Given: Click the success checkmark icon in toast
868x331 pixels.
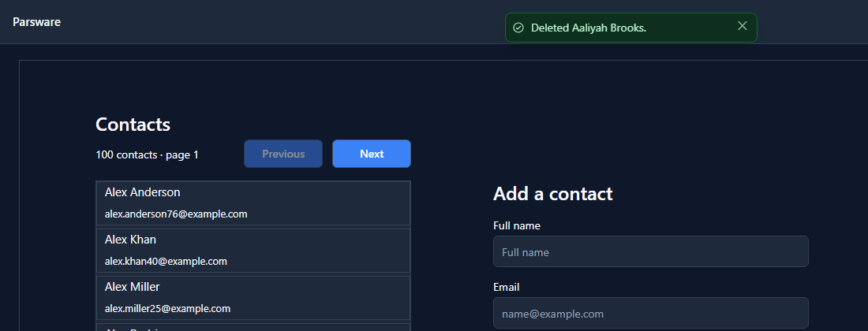Looking at the screenshot, I should (518, 28).
